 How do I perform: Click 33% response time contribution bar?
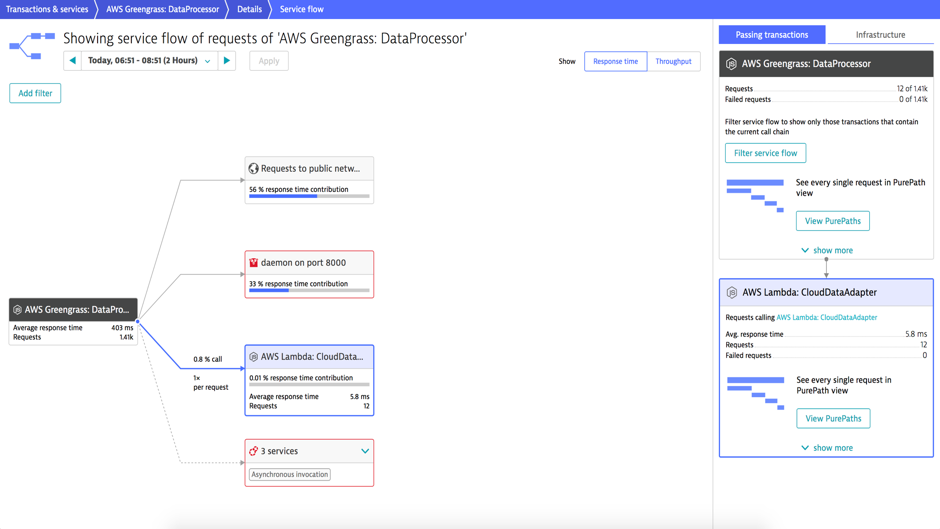point(309,290)
